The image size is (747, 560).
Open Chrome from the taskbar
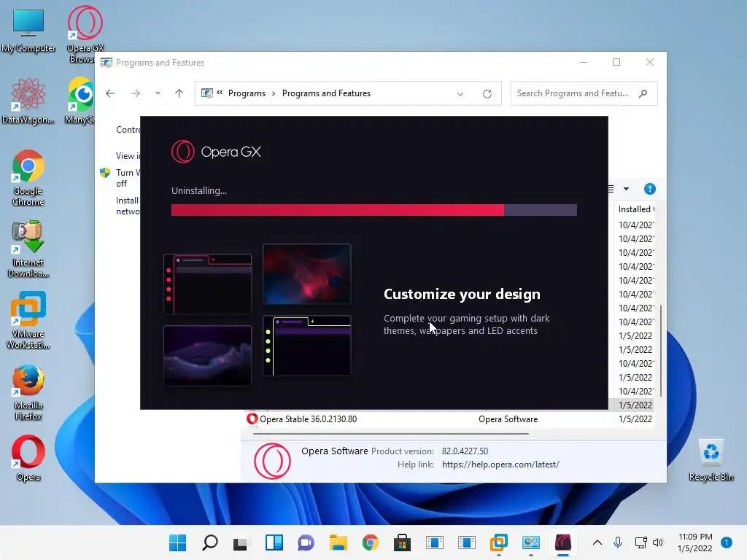370,542
